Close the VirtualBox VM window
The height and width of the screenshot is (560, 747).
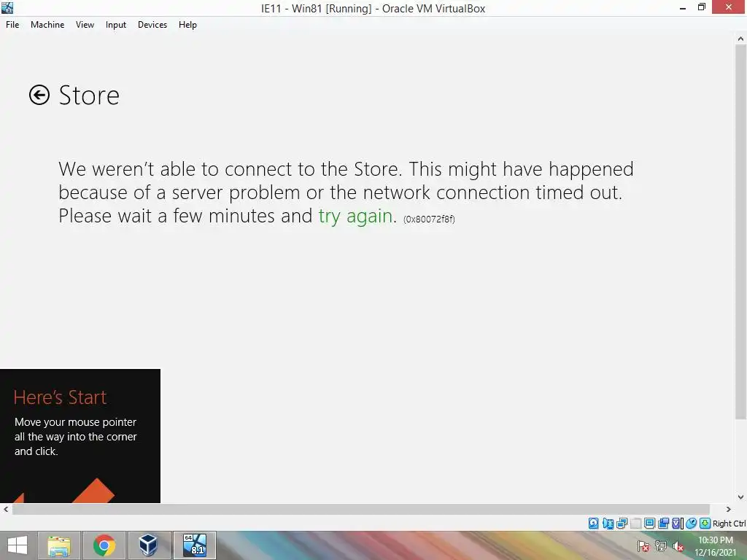pyautogui.click(x=729, y=7)
